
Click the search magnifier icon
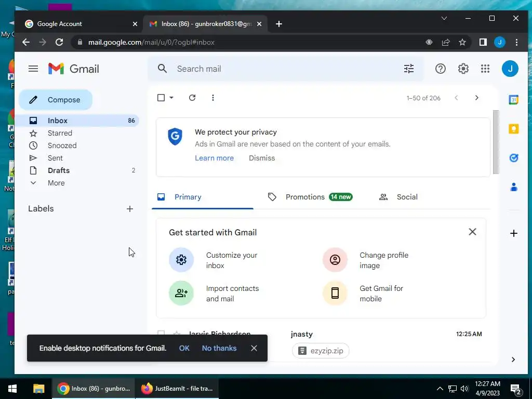point(163,69)
